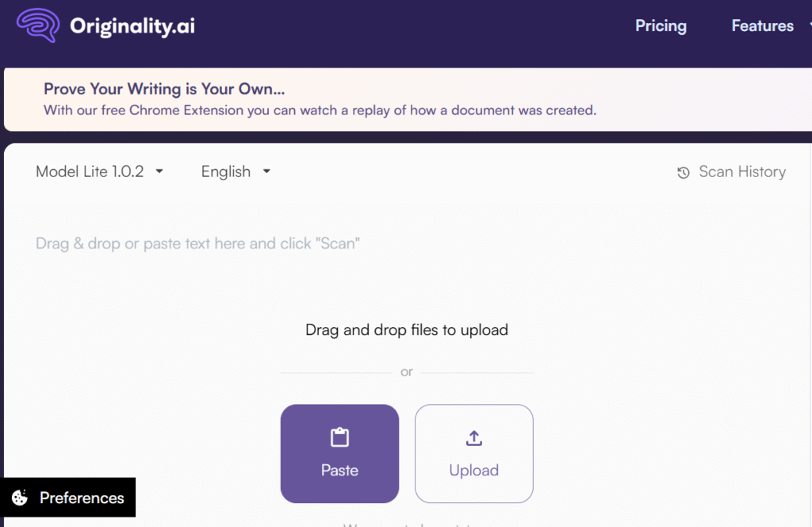
Task: Open the Pricing menu item
Action: click(661, 25)
